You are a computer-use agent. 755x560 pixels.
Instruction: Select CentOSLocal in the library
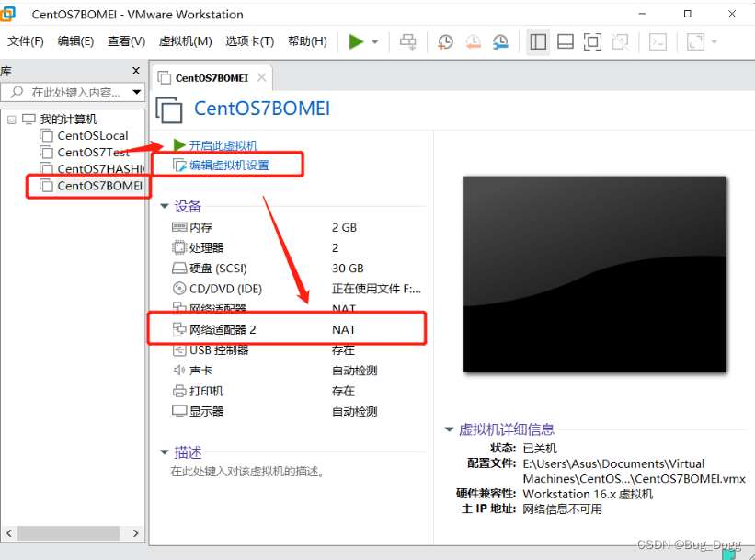(x=93, y=136)
